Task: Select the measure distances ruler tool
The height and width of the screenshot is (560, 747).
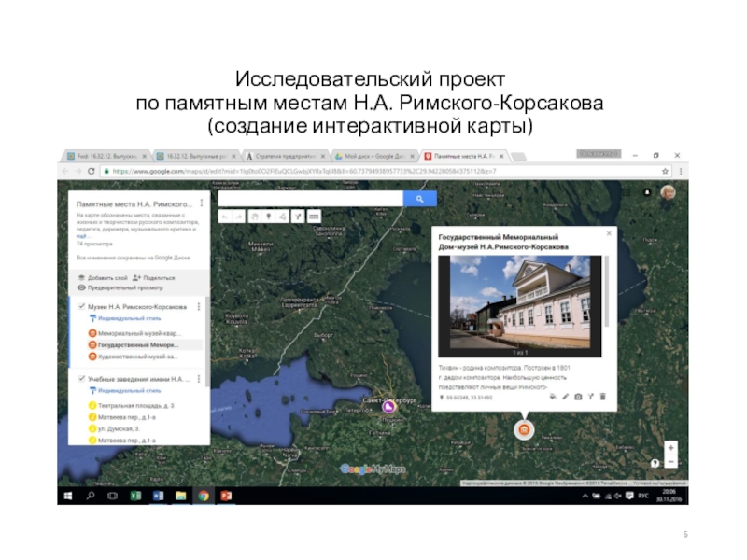Action: pos(314,216)
